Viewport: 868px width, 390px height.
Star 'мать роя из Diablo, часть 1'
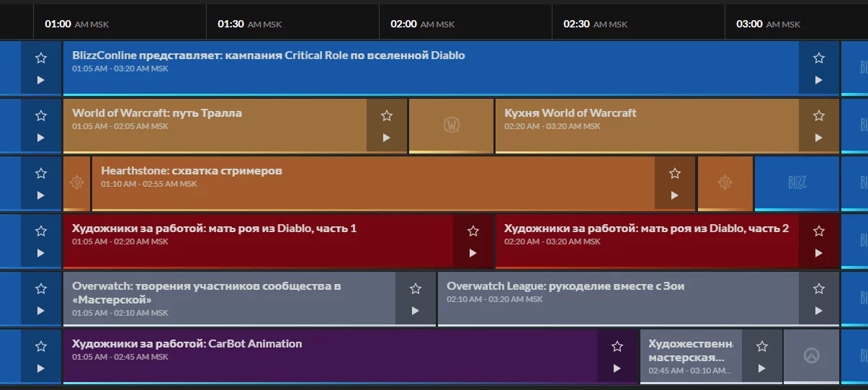click(473, 231)
